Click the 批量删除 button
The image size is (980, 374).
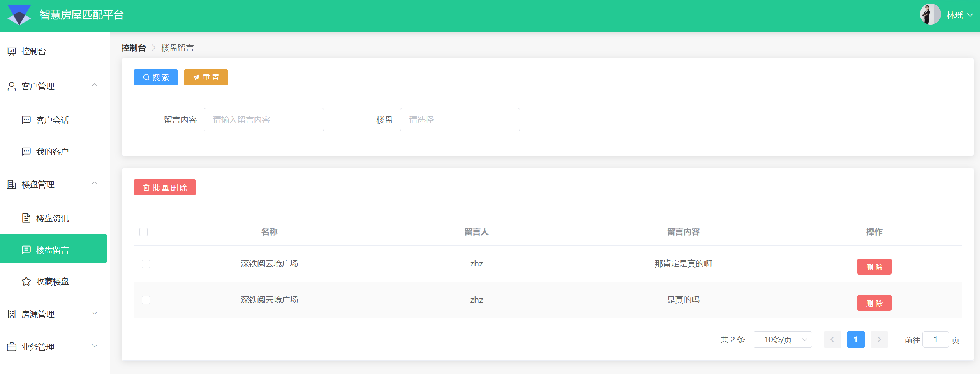(x=165, y=187)
